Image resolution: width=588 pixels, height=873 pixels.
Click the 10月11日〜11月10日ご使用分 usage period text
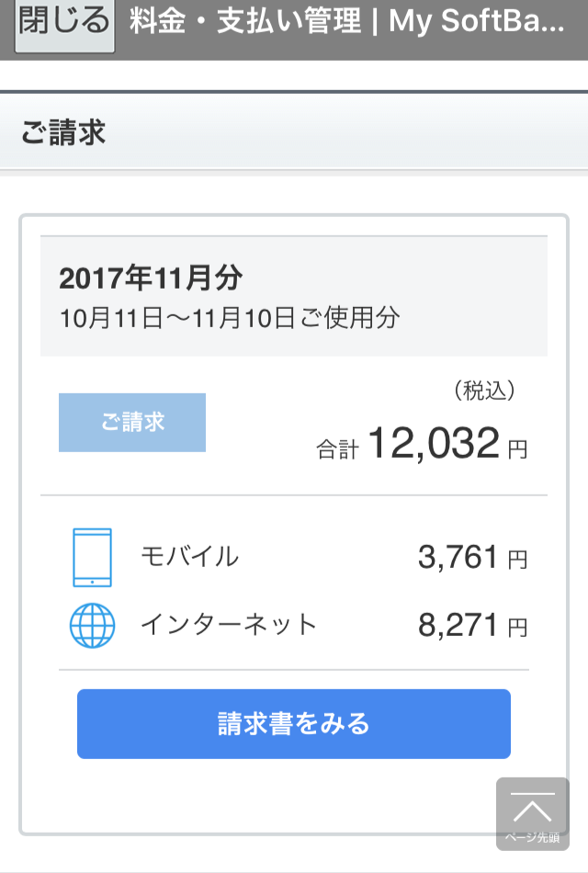(230, 319)
